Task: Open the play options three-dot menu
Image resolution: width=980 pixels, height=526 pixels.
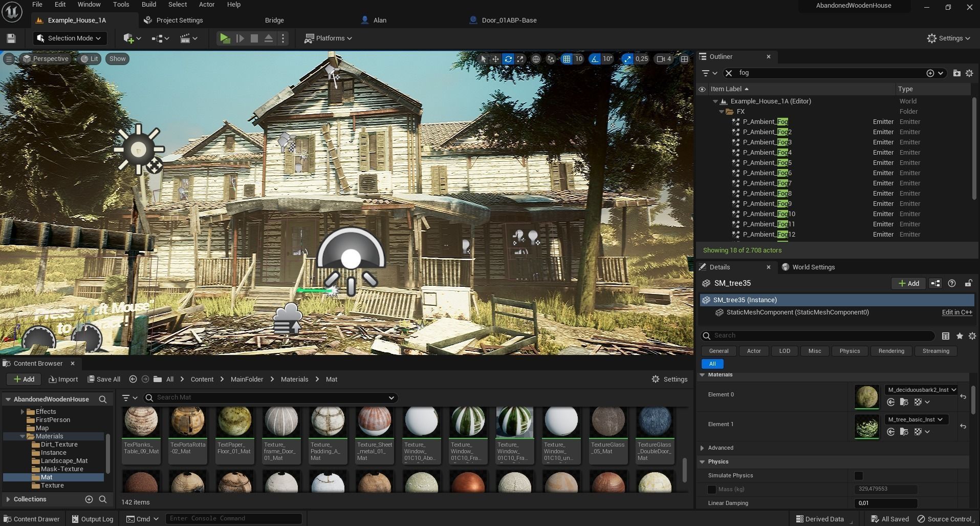Action: coord(283,38)
